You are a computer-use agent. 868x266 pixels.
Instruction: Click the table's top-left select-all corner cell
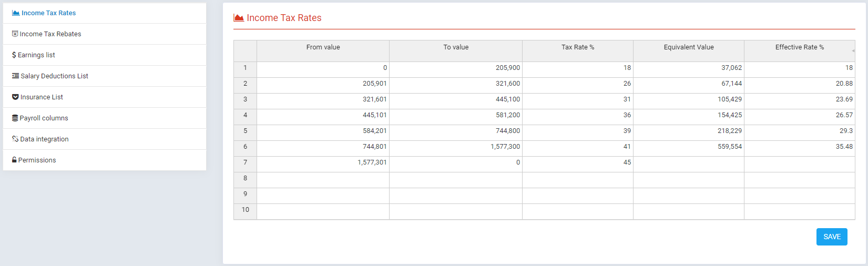245,50
